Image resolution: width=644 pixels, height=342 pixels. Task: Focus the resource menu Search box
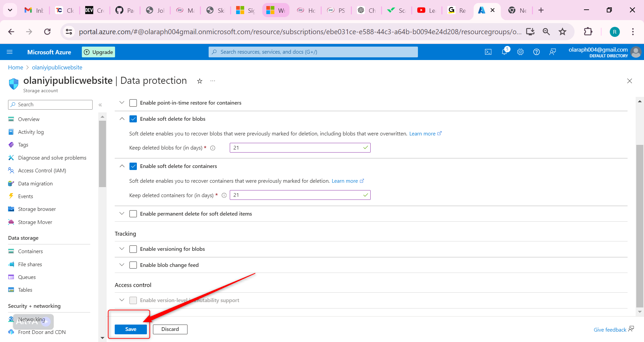tap(50, 105)
